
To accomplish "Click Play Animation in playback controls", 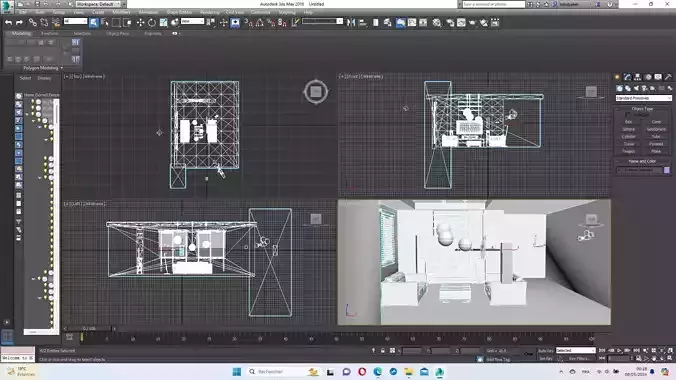I will (x=620, y=351).
